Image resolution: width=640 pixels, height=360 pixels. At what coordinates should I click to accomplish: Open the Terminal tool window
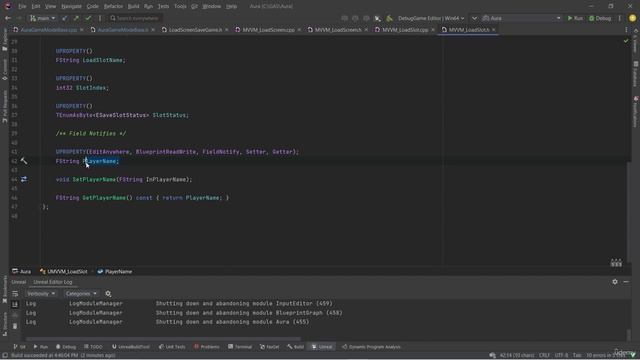coord(240,347)
